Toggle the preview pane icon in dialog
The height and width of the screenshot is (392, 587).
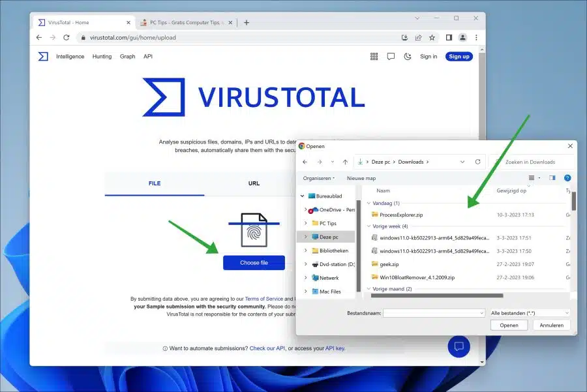[x=552, y=178]
